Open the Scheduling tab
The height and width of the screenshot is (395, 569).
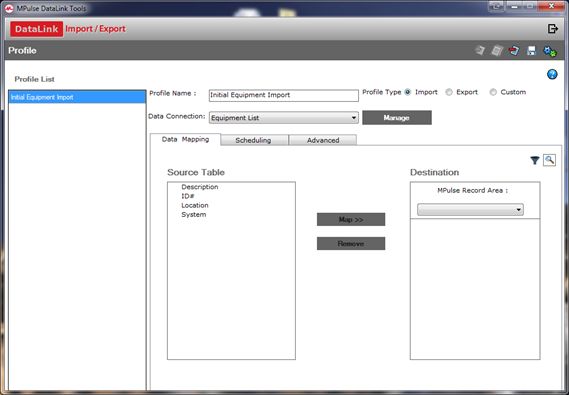[254, 140]
